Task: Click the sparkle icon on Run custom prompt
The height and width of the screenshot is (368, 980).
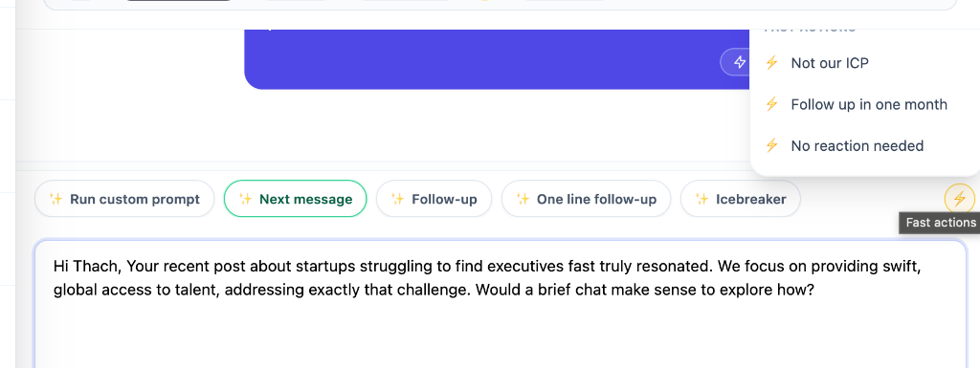Action: (x=56, y=199)
